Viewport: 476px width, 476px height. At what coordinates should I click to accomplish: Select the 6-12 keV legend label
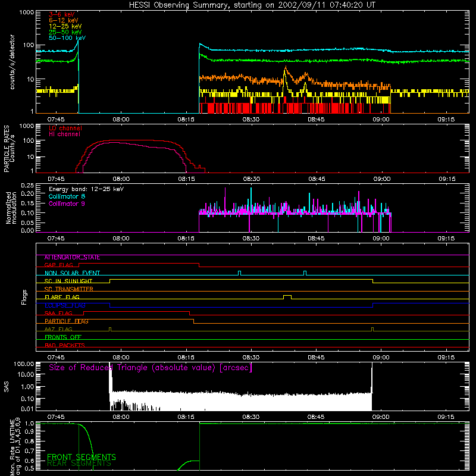point(64,20)
